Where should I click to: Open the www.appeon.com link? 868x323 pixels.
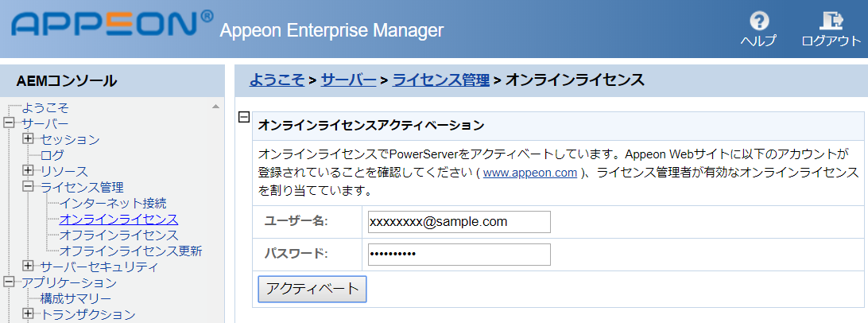tap(529, 173)
